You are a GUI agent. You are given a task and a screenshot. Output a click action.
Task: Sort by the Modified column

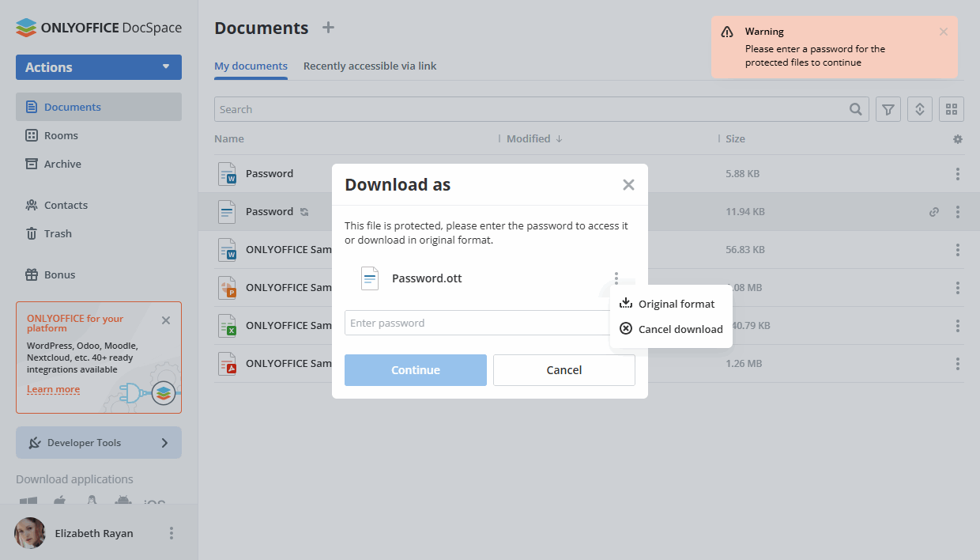534,138
